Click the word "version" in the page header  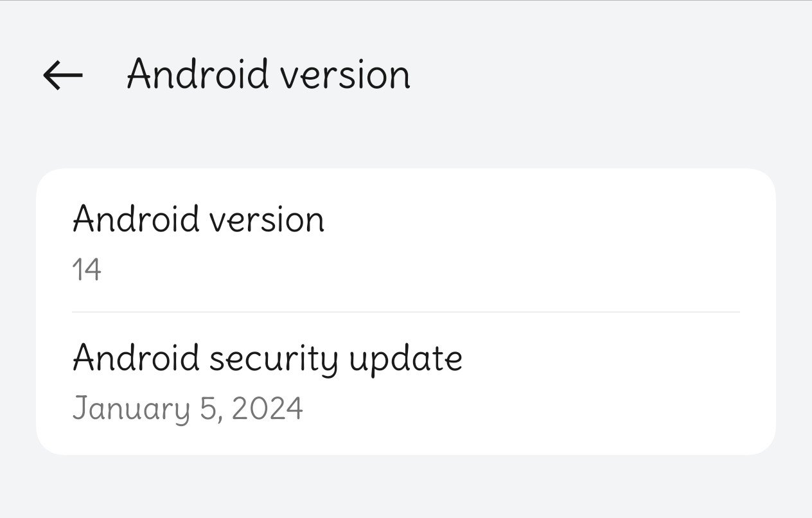point(345,75)
